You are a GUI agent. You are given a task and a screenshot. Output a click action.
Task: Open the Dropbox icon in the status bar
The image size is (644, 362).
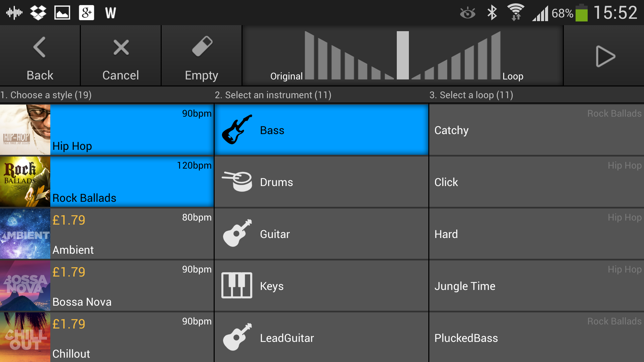(38, 12)
